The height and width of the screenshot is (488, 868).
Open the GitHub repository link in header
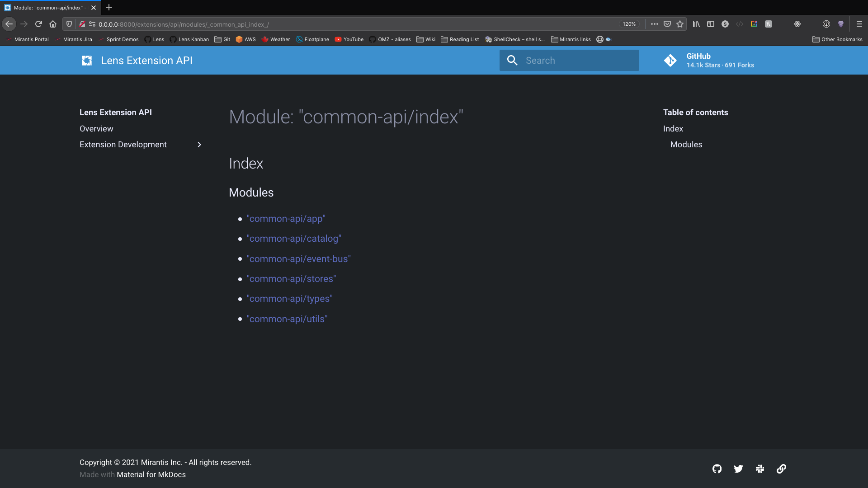[709, 61]
